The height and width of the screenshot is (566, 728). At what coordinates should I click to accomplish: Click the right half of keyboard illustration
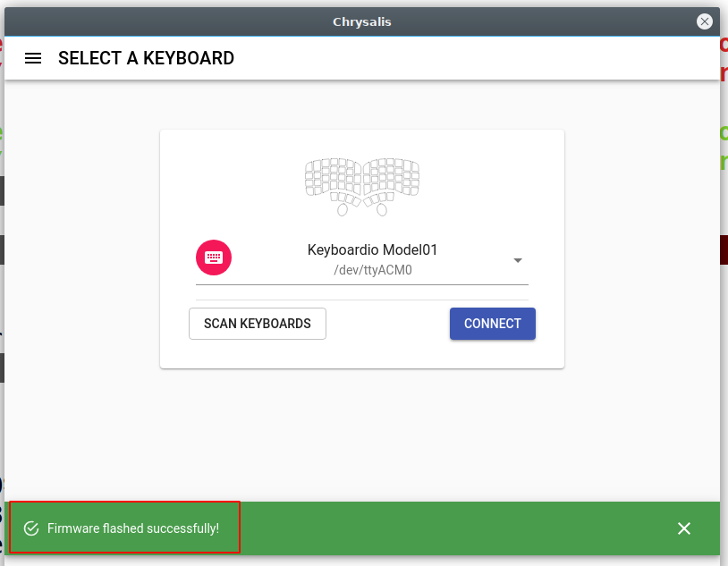391,179
